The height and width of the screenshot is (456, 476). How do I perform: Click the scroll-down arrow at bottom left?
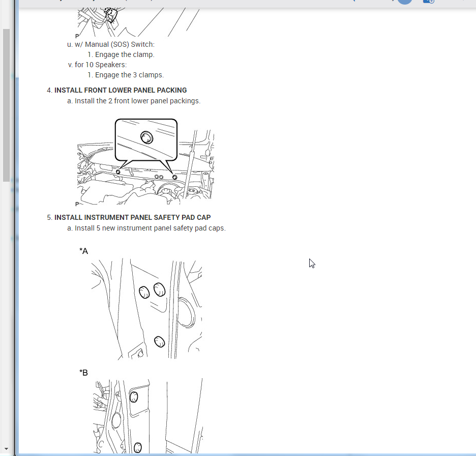[7, 449]
